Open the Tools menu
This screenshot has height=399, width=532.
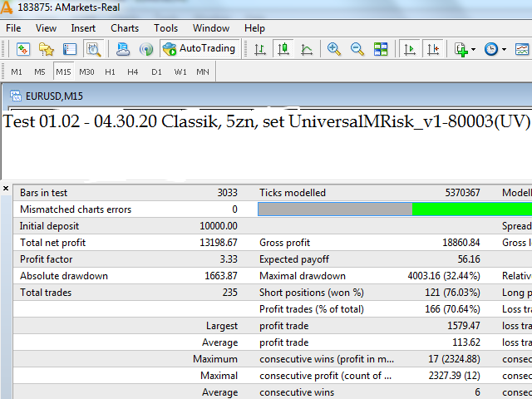coord(165,28)
